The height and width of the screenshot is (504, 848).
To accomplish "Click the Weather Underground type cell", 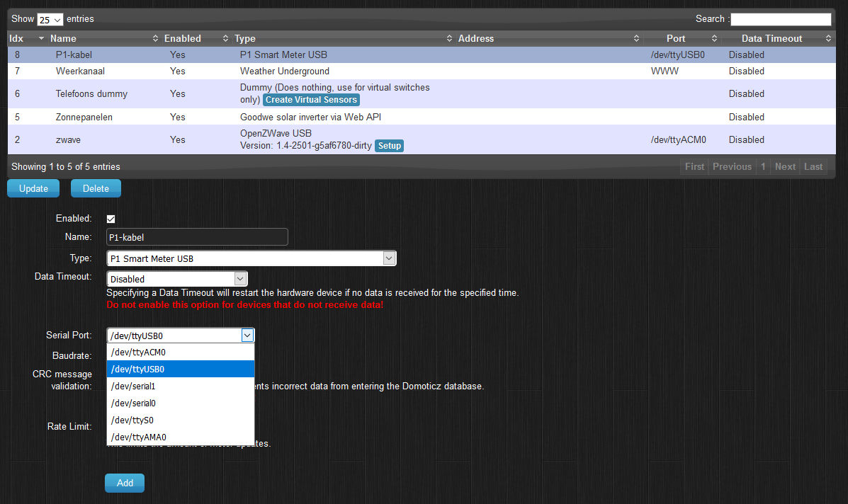I will 285,71.
